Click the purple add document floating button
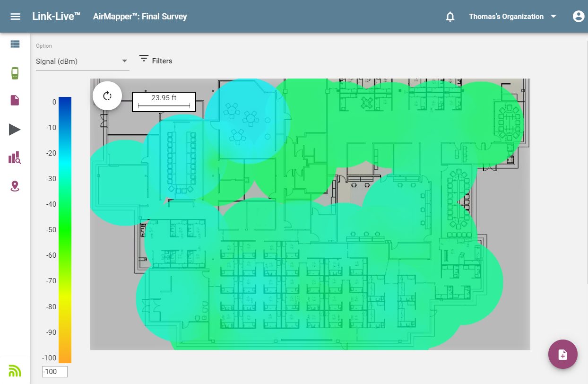This screenshot has width=588, height=384. pos(562,354)
